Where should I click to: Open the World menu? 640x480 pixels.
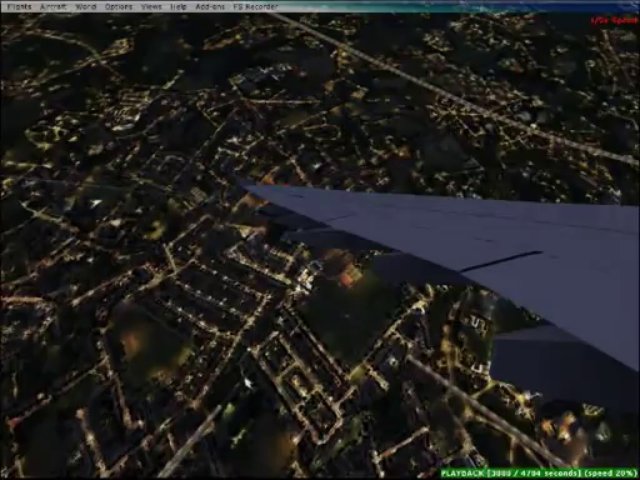(86, 6)
